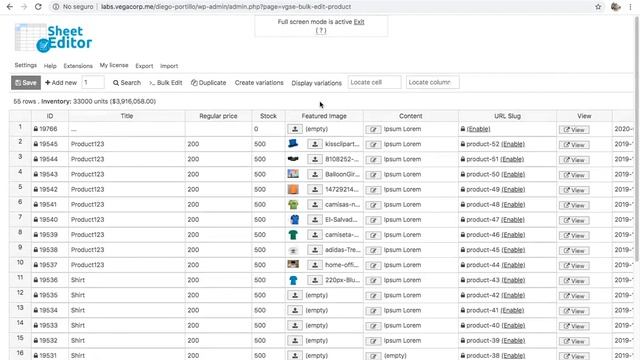Upload image for camisas-n row
Viewport: 640px width, 360px height.
coord(315,204)
